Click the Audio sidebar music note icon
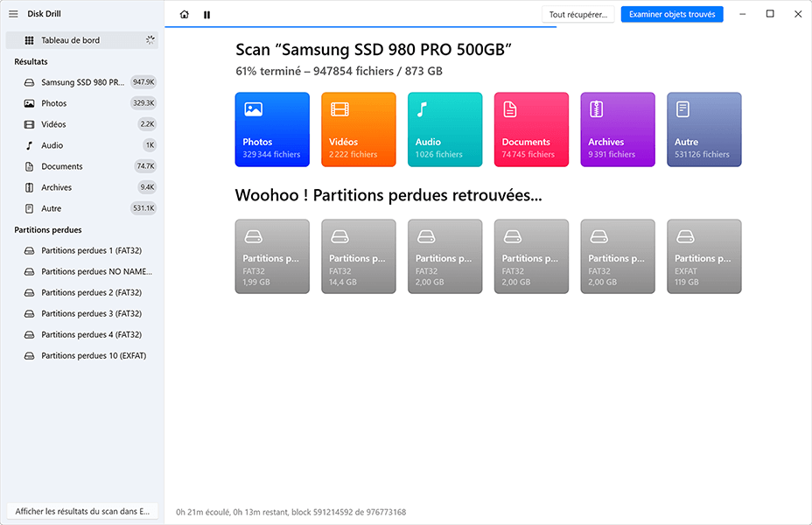The width and height of the screenshot is (812, 525). [30, 145]
